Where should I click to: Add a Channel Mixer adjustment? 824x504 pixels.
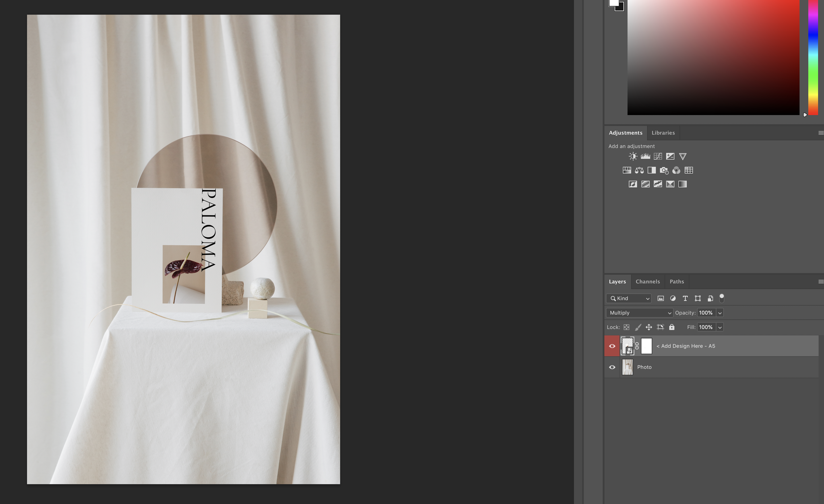coord(676,170)
